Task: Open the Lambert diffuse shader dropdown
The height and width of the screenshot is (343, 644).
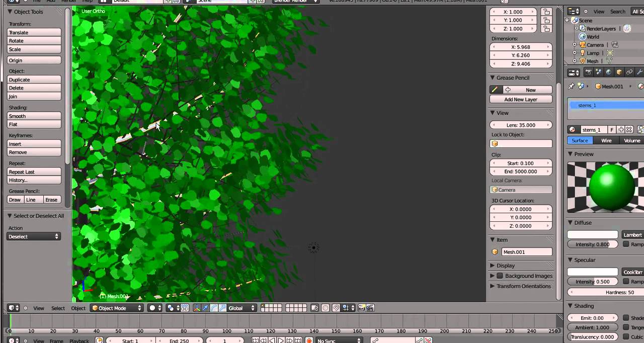Action: pos(633,235)
